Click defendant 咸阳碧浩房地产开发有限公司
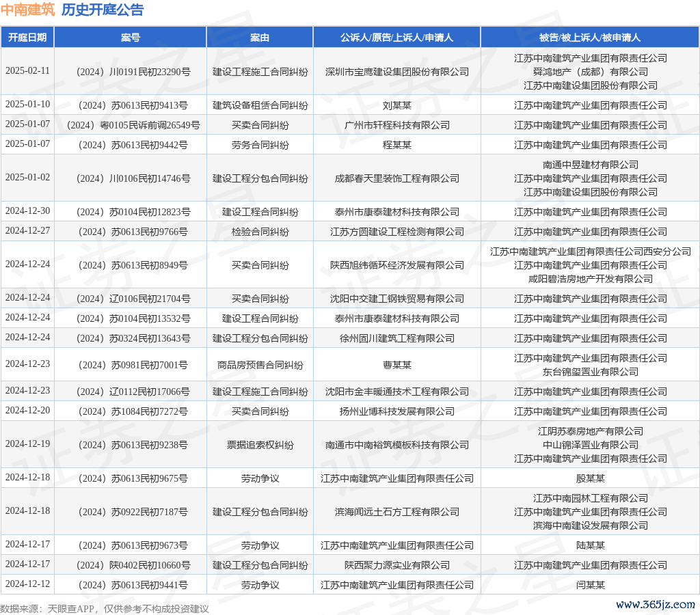The image size is (700, 615). 590,279
